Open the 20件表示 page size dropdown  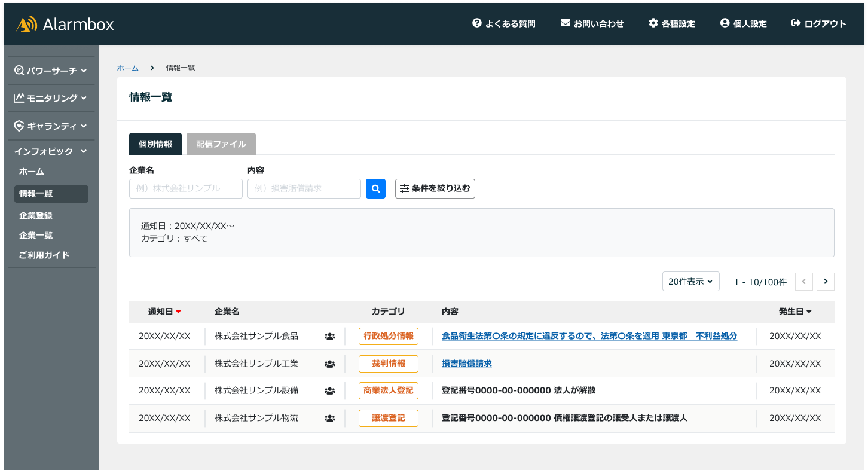point(691,282)
